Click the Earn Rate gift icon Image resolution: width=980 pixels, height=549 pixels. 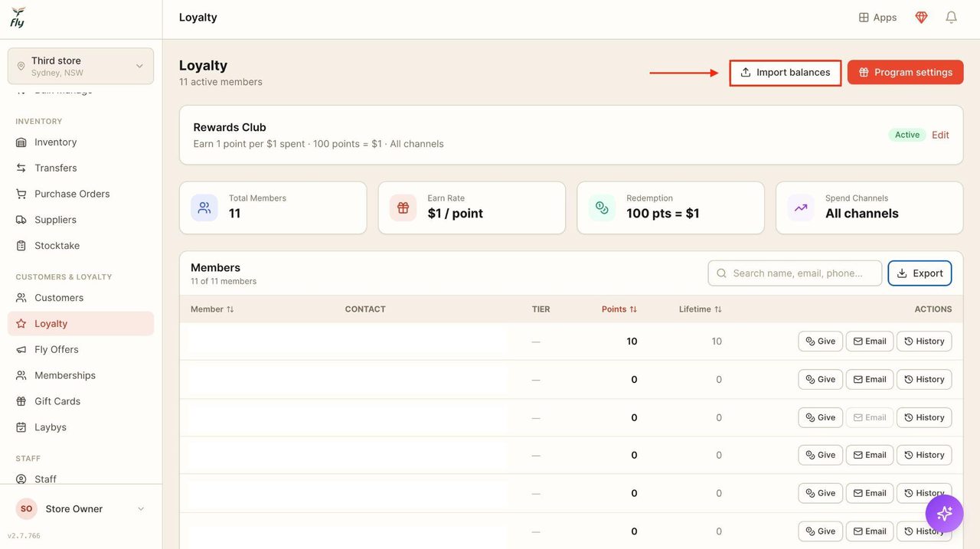coord(403,208)
